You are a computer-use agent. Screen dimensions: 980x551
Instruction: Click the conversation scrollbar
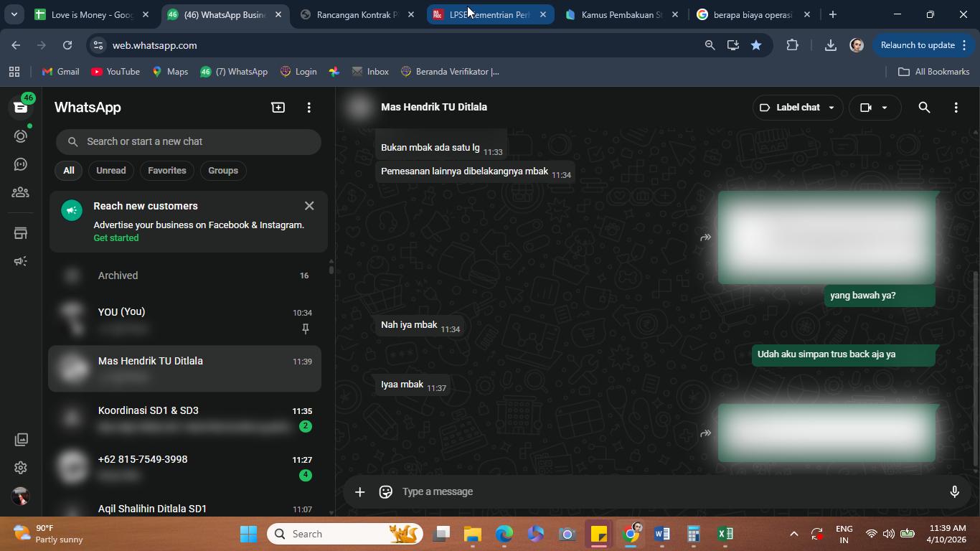pyautogui.click(x=976, y=369)
